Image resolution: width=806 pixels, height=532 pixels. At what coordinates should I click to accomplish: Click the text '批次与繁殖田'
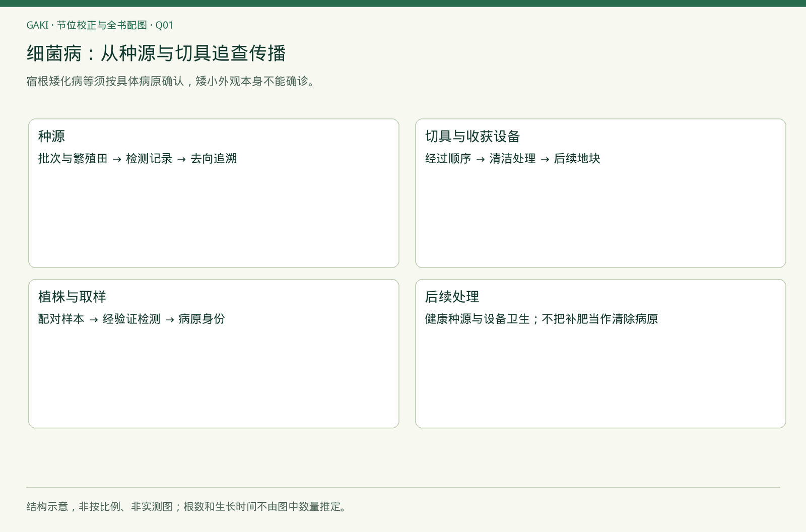pos(73,159)
